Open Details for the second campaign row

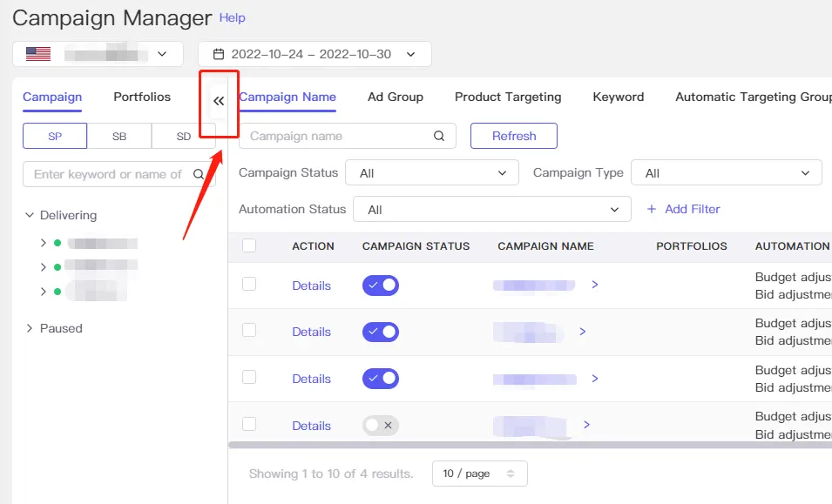[311, 332]
